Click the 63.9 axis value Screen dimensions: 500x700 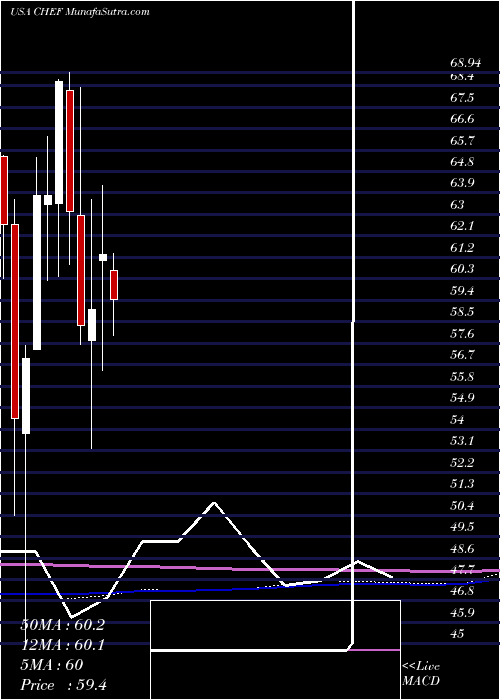(462, 183)
